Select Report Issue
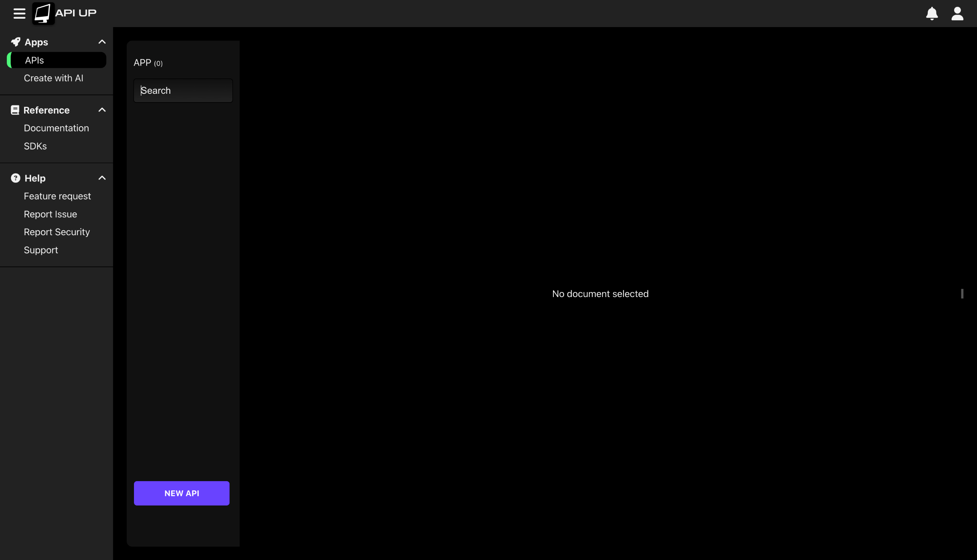 point(50,214)
